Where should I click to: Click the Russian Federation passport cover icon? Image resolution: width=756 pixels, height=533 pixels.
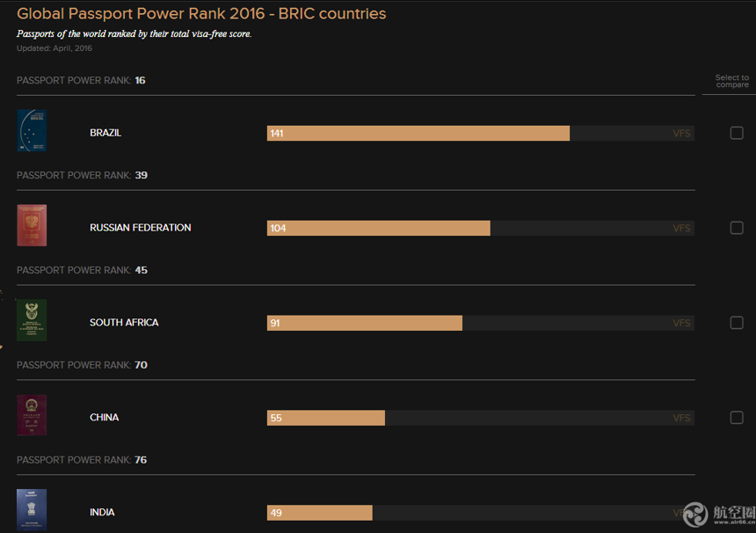[x=32, y=226]
